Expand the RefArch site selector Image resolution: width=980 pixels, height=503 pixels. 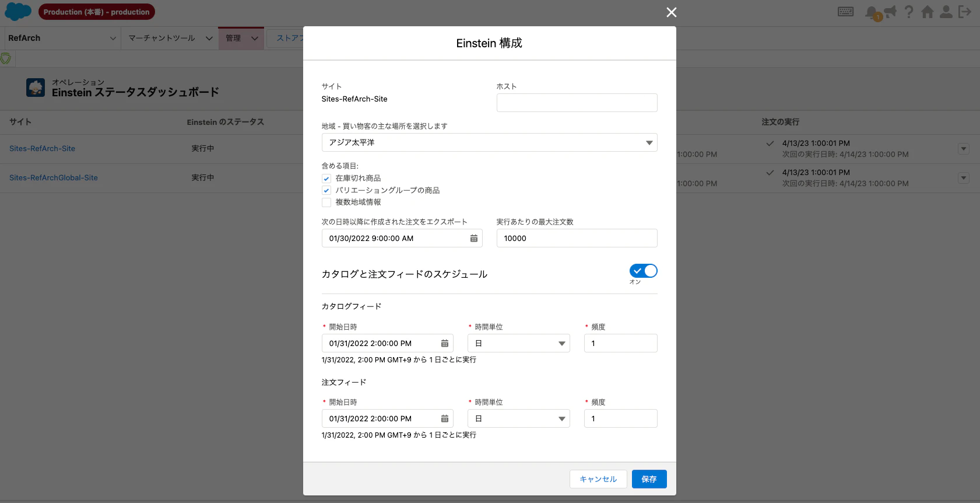[62, 38]
